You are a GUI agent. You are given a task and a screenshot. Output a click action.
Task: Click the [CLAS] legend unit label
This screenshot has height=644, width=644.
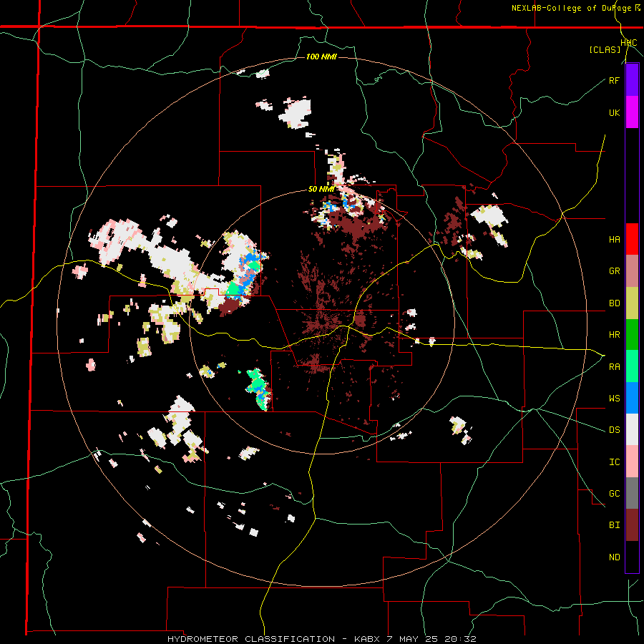point(605,50)
